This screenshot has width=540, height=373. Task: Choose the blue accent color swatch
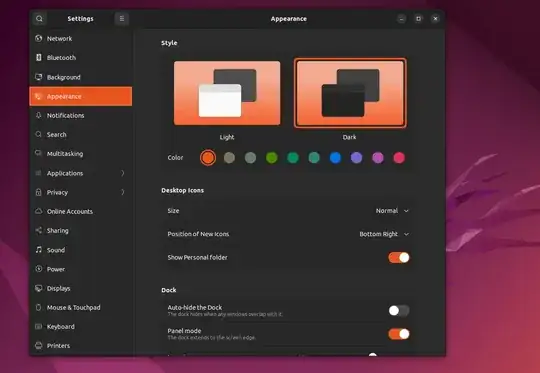click(335, 158)
